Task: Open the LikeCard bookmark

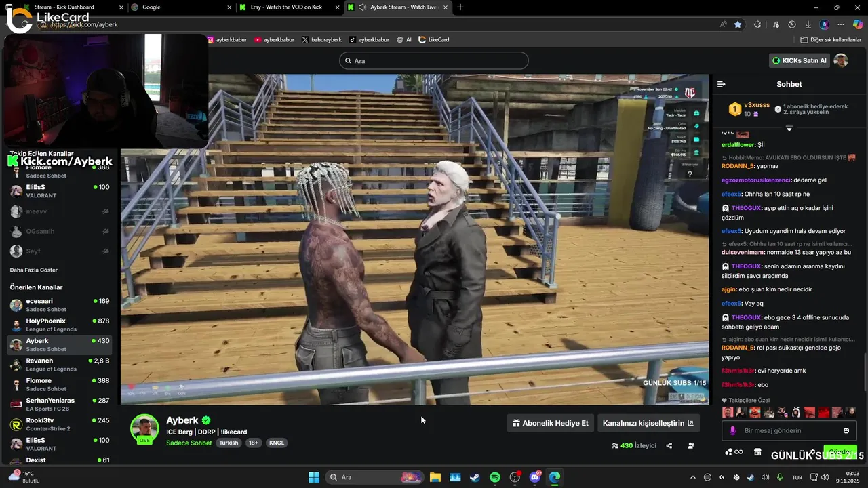Action: tap(434, 39)
